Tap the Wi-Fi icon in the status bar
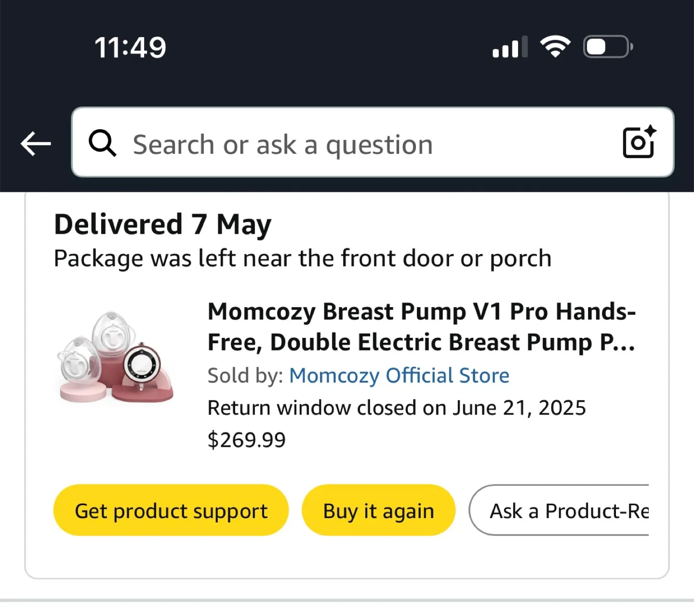Screen dimensions: 694x616 pyautogui.click(x=555, y=46)
